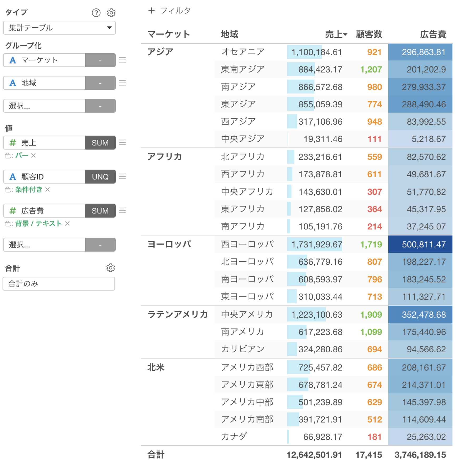Click the function button beside 地域
The height and width of the screenshot is (471, 476).
click(x=100, y=83)
